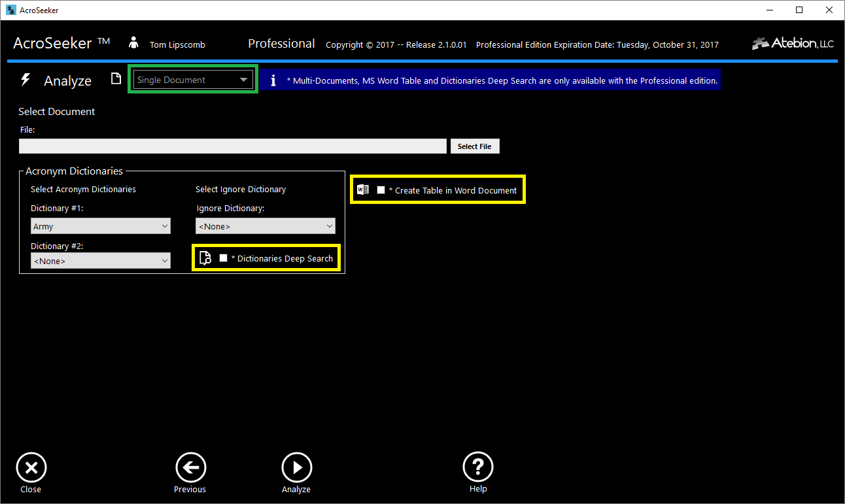845x504 pixels.
Task: Click the Atebion, LLC logo
Action: pos(793,44)
